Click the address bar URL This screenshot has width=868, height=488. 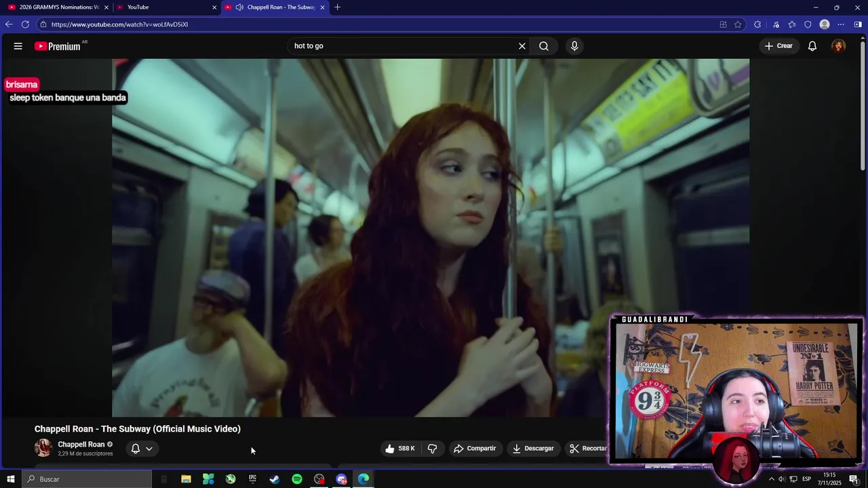[x=119, y=24]
